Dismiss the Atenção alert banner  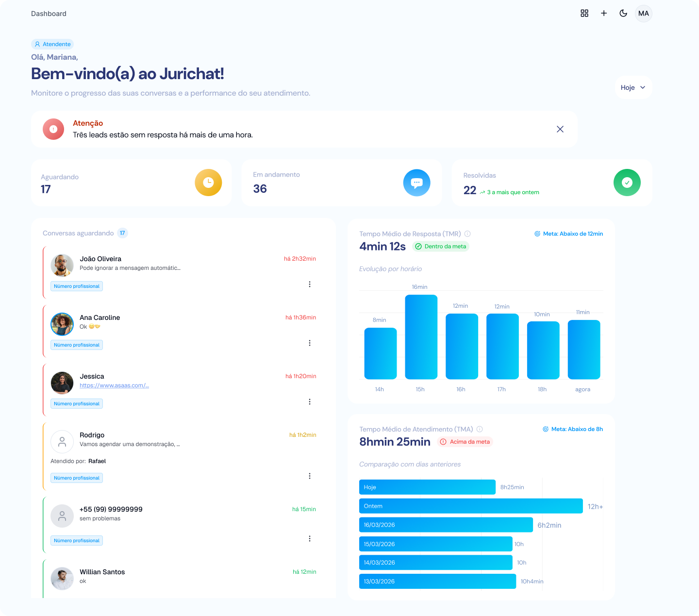tap(560, 129)
